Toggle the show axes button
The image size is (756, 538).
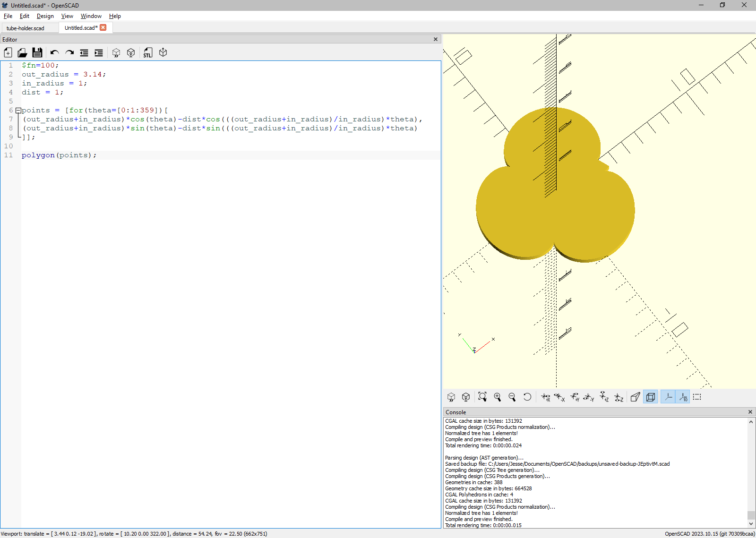pos(668,397)
